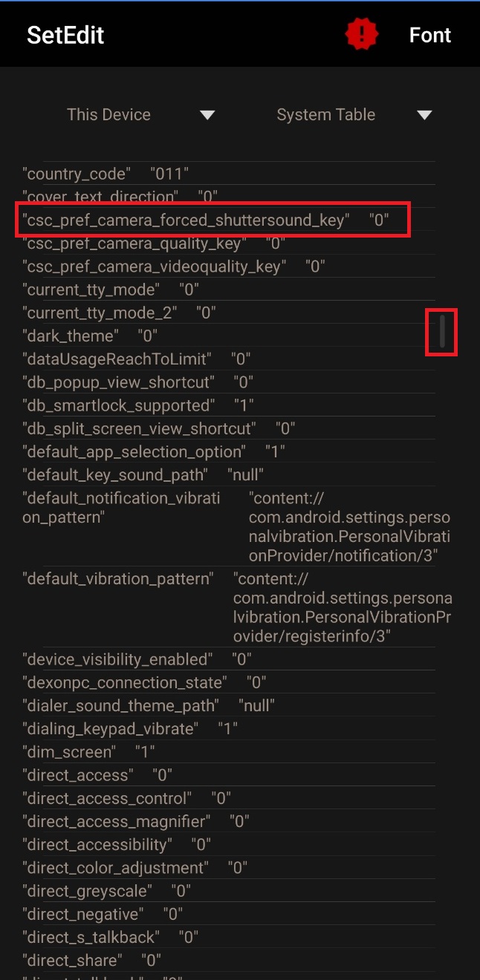The height and width of the screenshot is (980, 480).
Task: Grab the scrollbar handle on the right
Action: point(441,333)
